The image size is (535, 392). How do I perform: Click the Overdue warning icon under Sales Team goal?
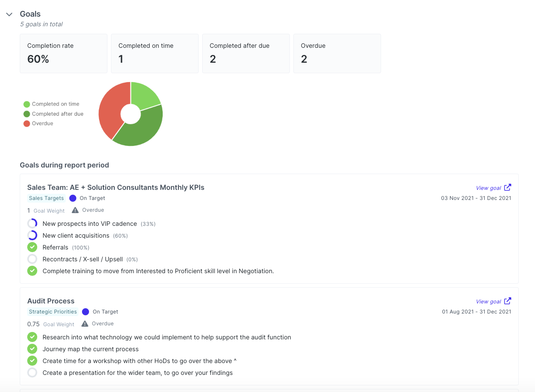pos(75,210)
